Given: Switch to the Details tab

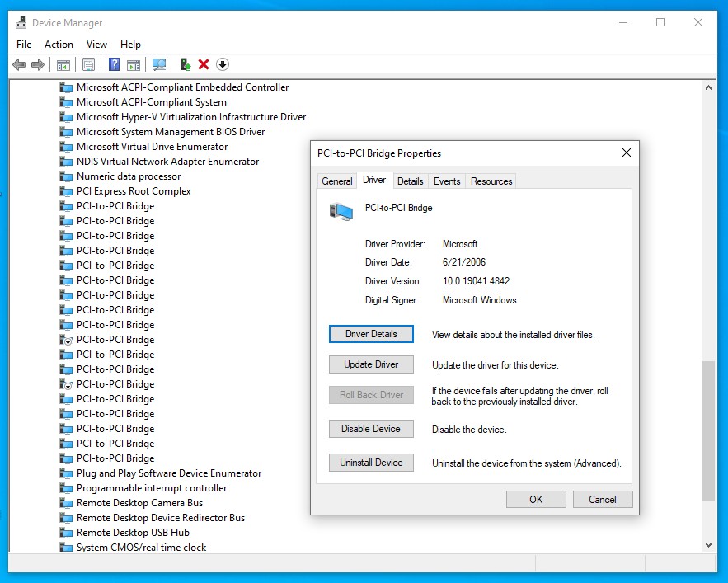Looking at the screenshot, I should (411, 181).
